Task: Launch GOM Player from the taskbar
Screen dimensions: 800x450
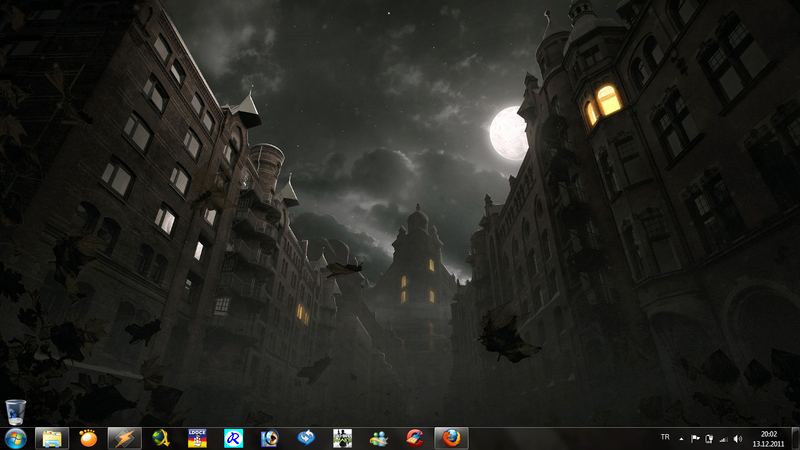Action: [88, 438]
